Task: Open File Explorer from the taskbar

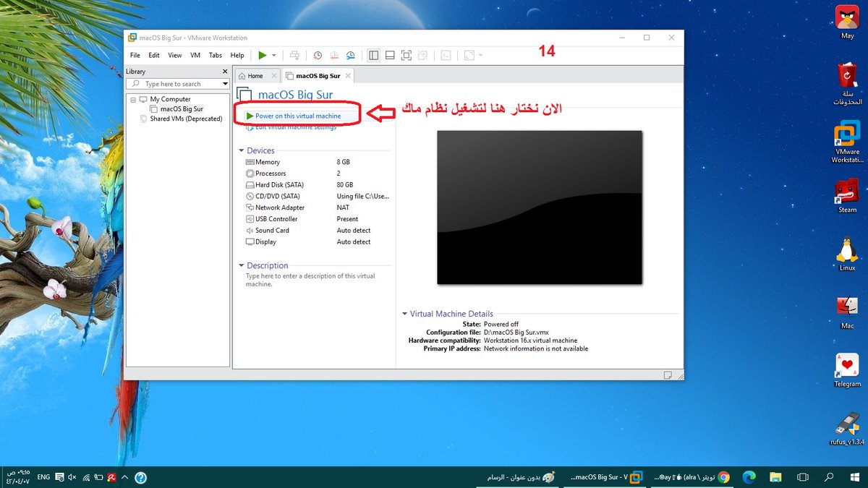Action: [775, 477]
